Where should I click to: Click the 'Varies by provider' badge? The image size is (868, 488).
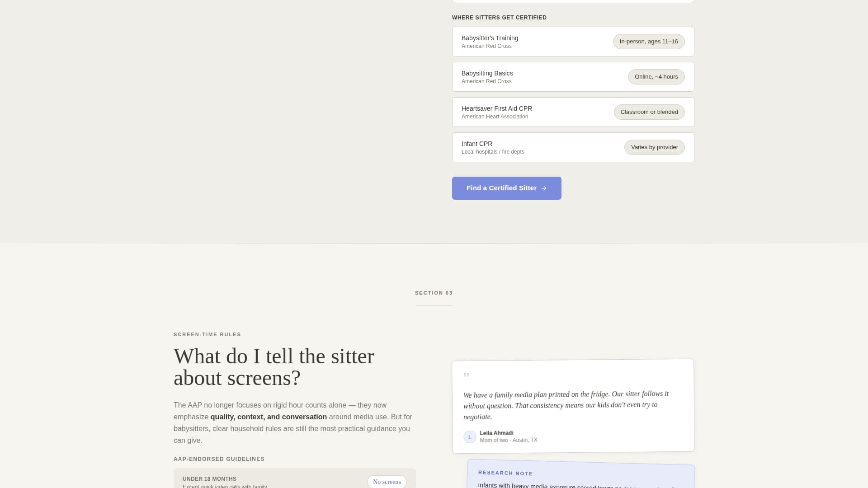[654, 147]
